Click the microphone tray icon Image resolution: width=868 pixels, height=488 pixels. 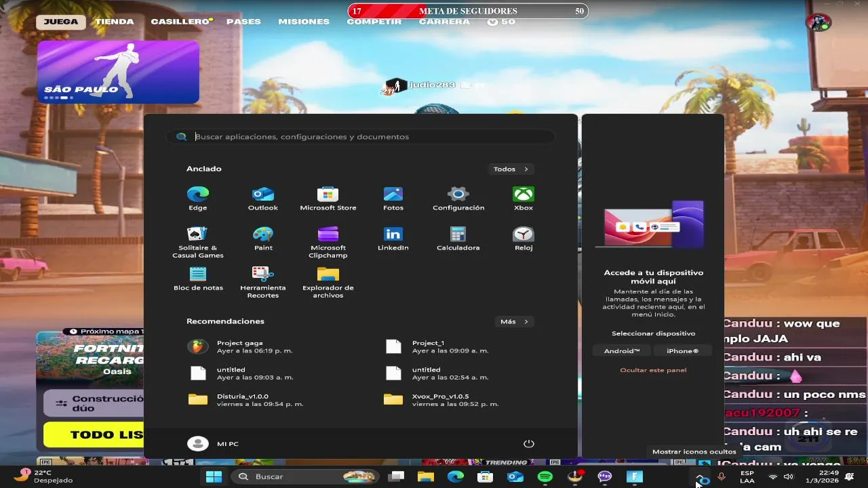pyautogui.click(x=722, y=476)
